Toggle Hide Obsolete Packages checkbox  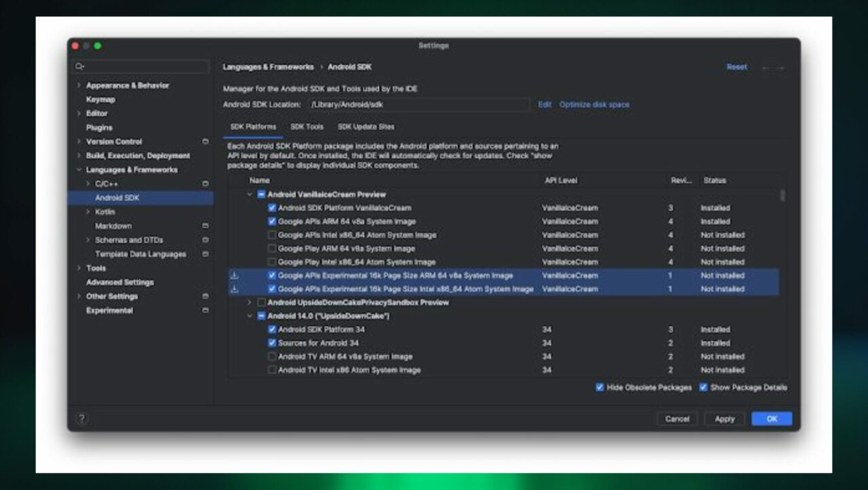tap(599, 388)
